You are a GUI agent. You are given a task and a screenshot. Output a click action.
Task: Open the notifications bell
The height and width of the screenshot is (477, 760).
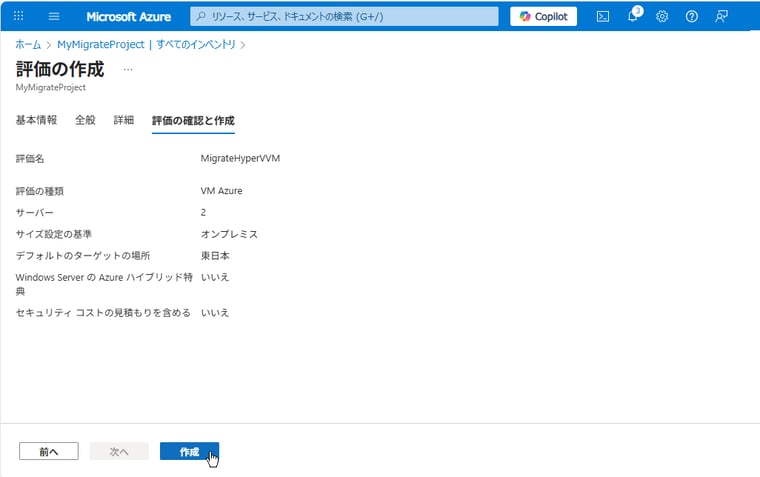[633, 16]
